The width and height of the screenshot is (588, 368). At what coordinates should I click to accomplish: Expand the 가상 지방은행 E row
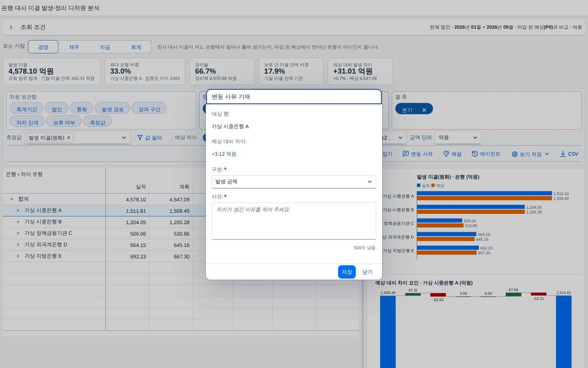18,256
